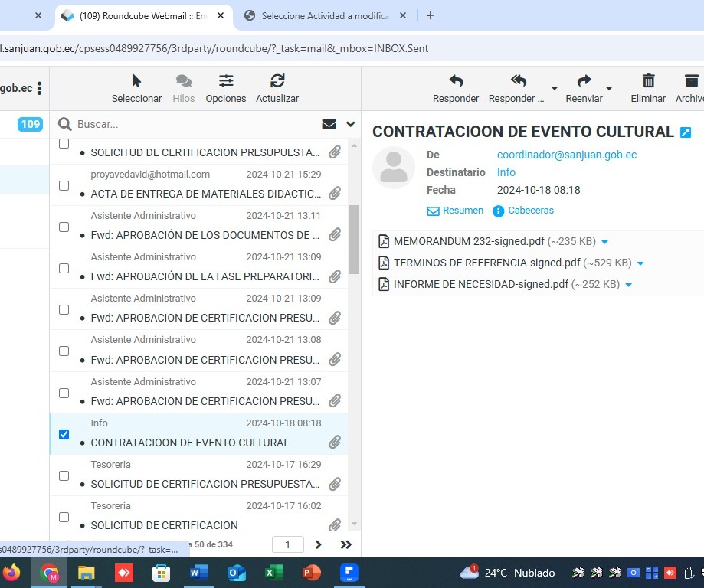
Task: Click the Buscar search field
Action: [192, 124]
